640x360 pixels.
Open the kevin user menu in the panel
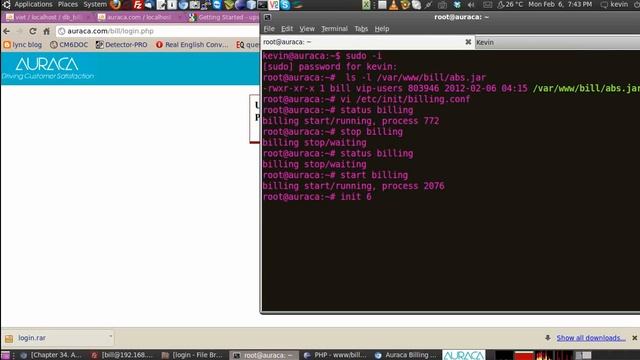click(615, 4)
